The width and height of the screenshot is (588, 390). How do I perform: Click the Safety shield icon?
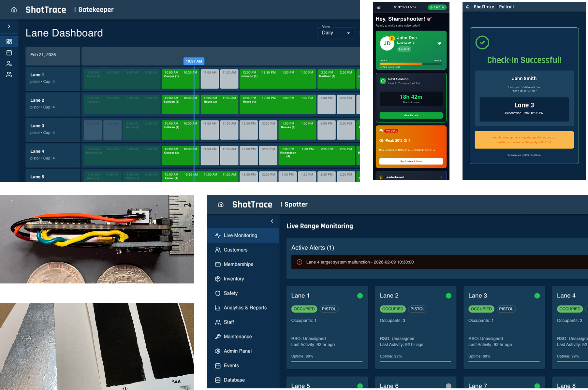pos(218,293)
